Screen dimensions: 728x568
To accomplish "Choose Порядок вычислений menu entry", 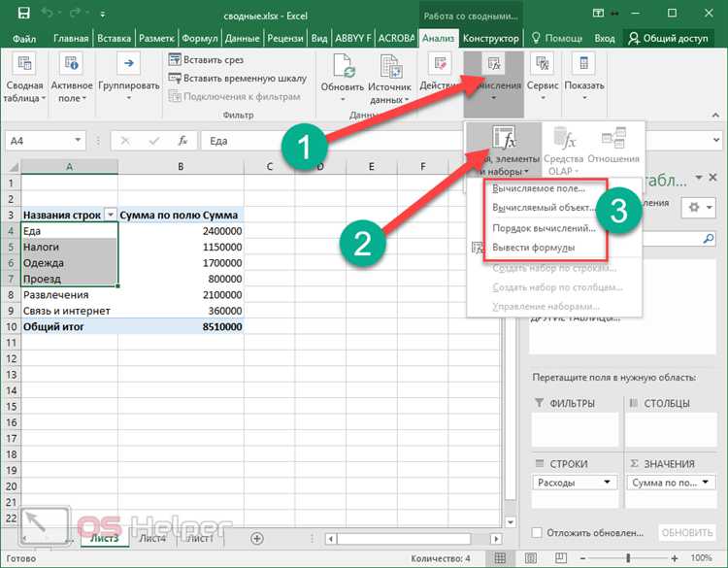I will click(x=544, y=228).
